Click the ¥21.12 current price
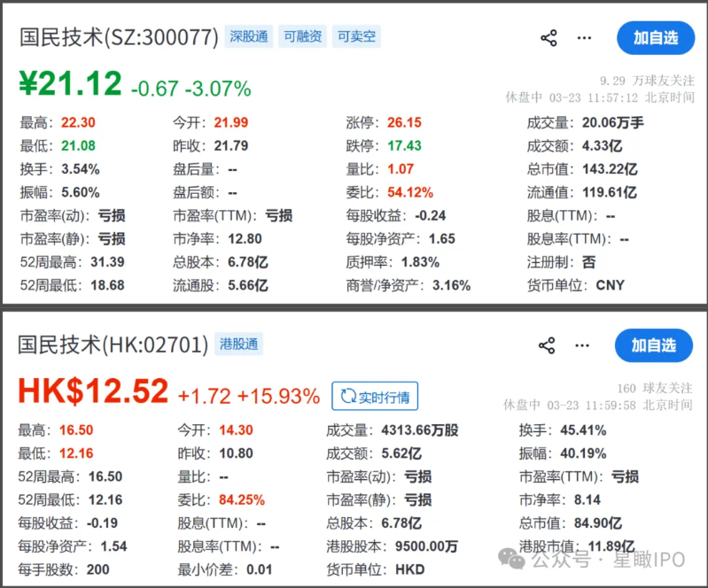Viewport: 708px width, 588px height. tap(70, 85)
